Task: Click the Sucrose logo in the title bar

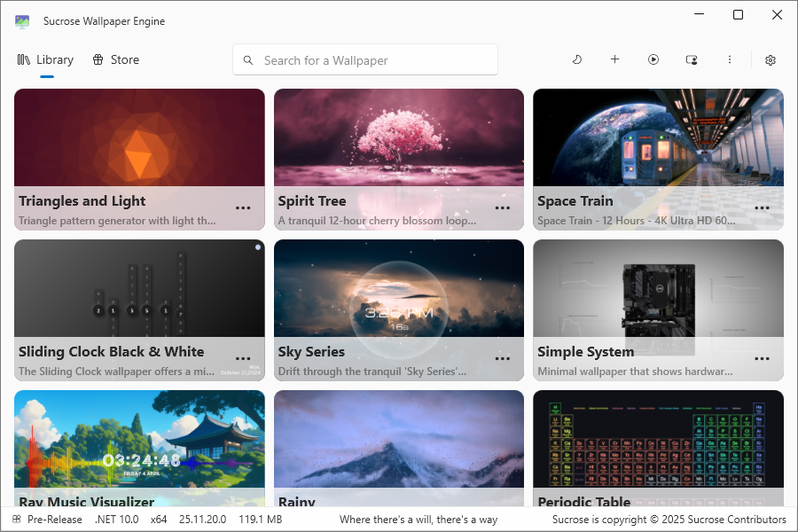Action: [x=21, y=20]
